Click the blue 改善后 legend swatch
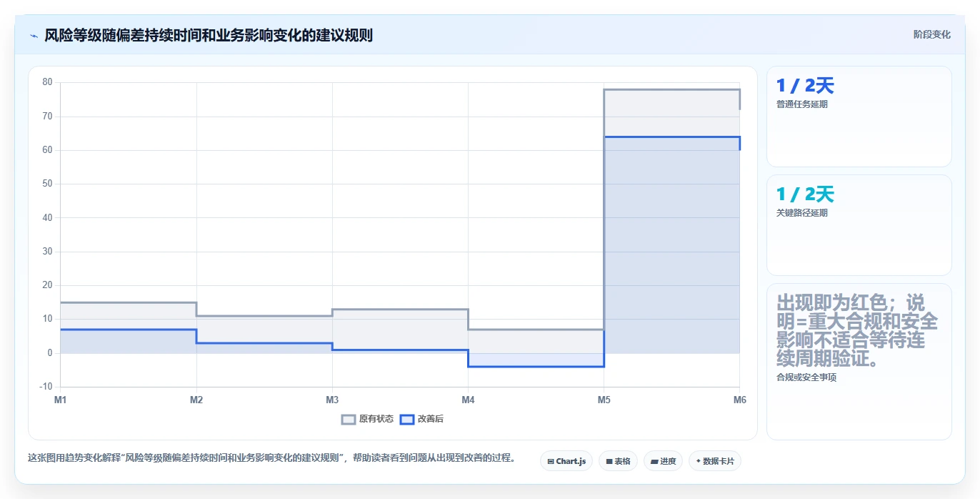Screen dimensions: 980x499 point(406,420)
